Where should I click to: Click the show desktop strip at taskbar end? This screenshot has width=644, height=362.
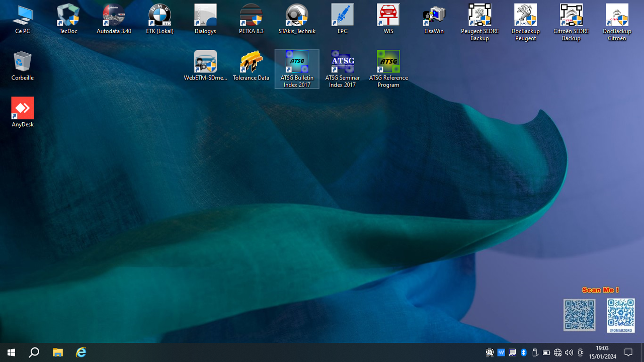(642, 352)
